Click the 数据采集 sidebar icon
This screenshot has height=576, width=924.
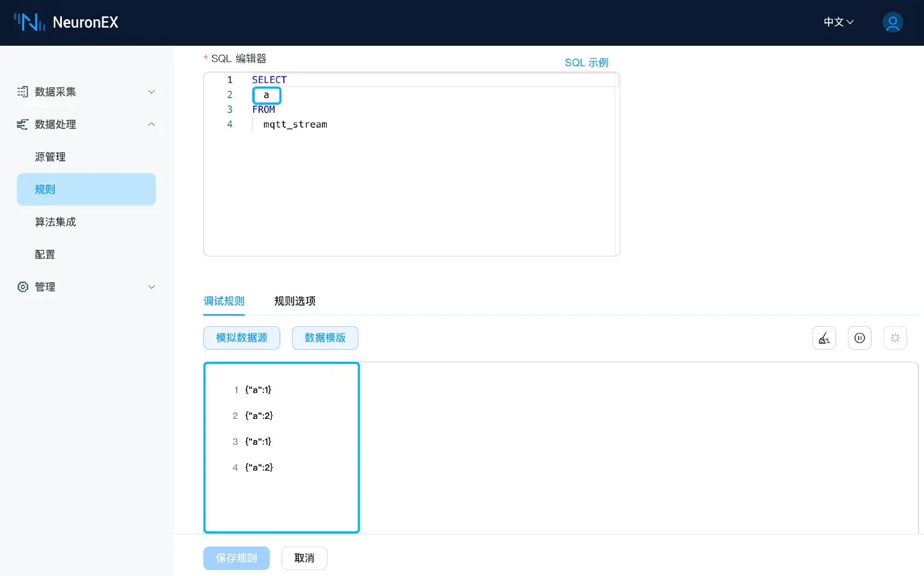tap(22, 91)
